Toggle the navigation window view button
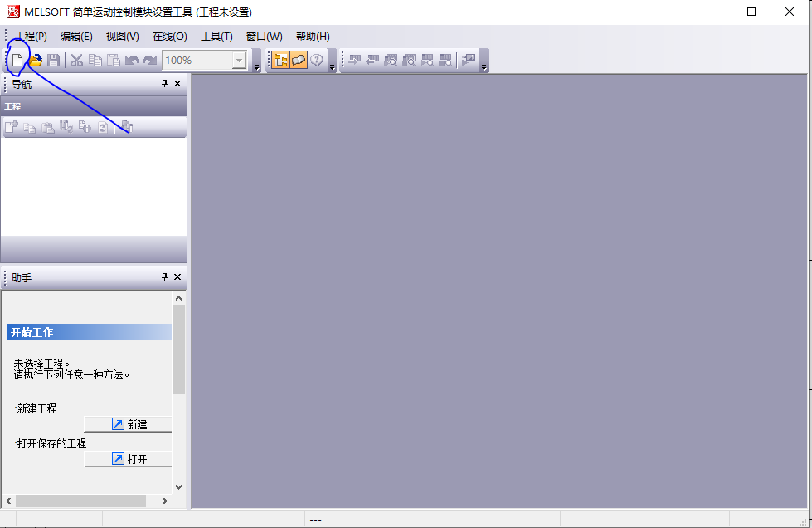812x528 pixels. click(280, 60)
